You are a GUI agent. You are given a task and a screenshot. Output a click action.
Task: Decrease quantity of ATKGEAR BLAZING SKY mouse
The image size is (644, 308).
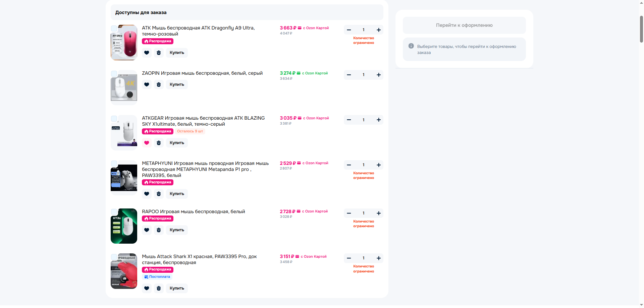[x=349, y=120]
